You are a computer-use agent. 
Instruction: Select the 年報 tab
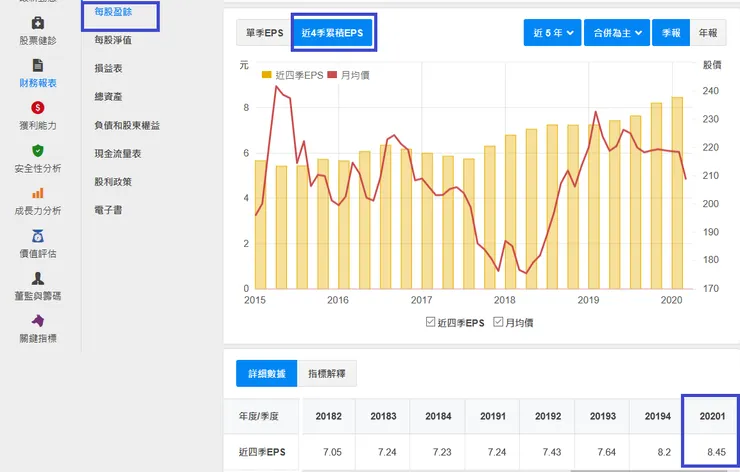(x=708, y=33)
